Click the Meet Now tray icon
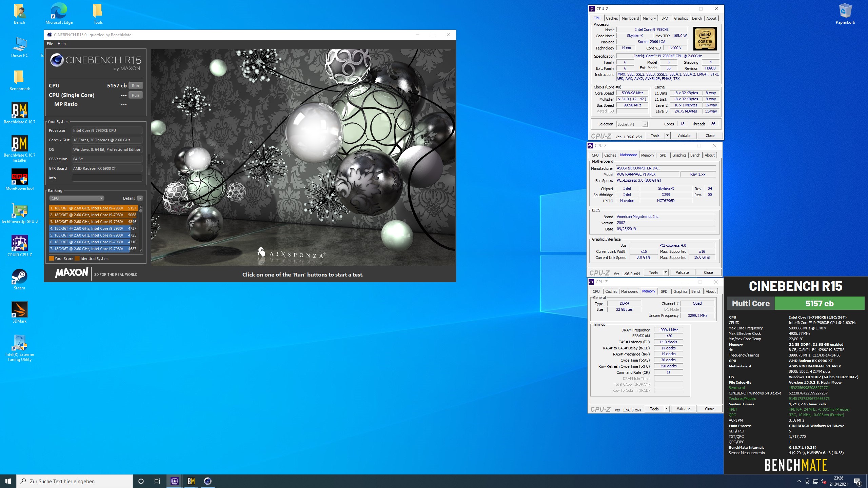Image resolution: width=868 pixels, height=488 pixels. [x=807, y=481]
